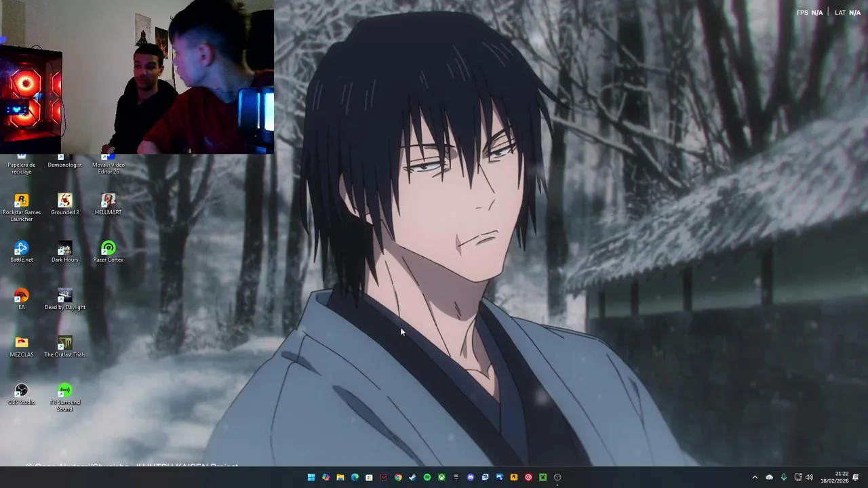Open the OBS Studio desktop shortcut
The image size is (868, 488).
[22, 394]
